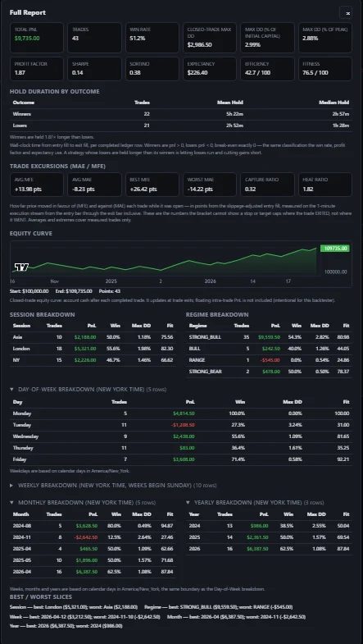
Task: Select the Closed-Trade Max DD card
Action: [210, 38]
